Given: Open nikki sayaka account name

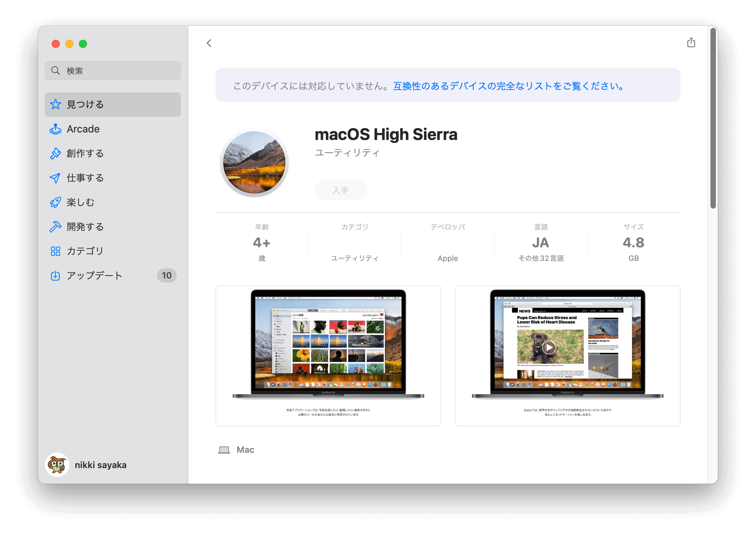Looking at the screenshot, I should (101, 465).
